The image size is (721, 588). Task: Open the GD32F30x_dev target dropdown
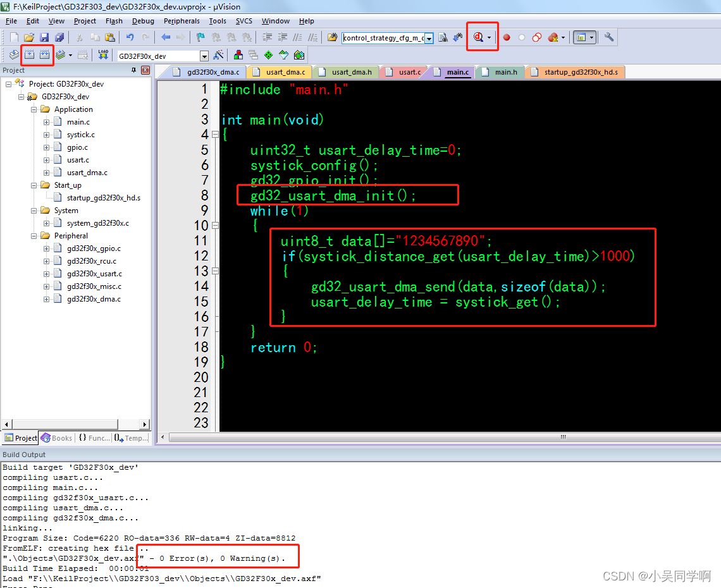click(204, 56)
